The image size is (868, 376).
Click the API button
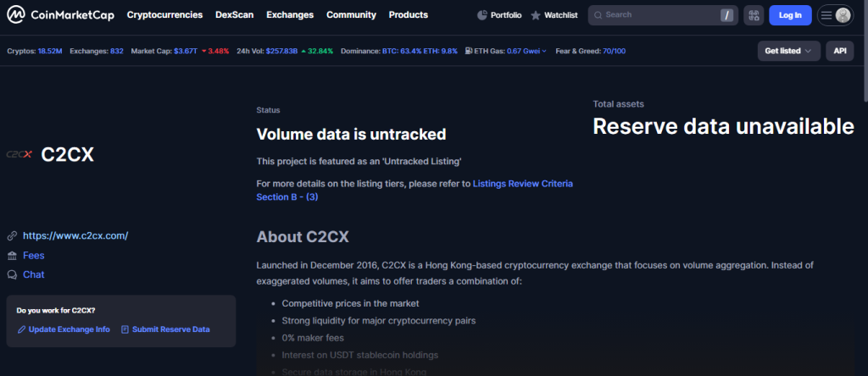coord(839,51)
